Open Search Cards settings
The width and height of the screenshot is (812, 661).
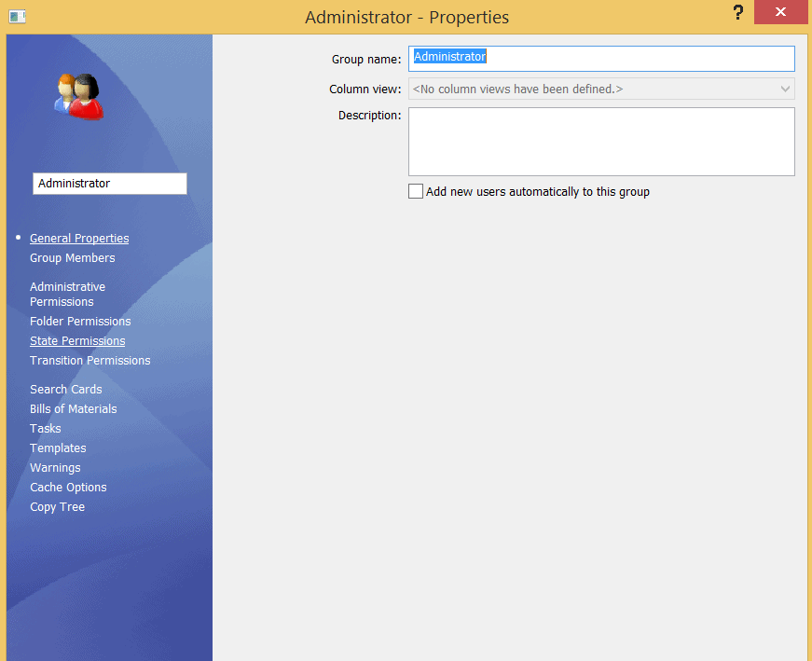(66, 390)
